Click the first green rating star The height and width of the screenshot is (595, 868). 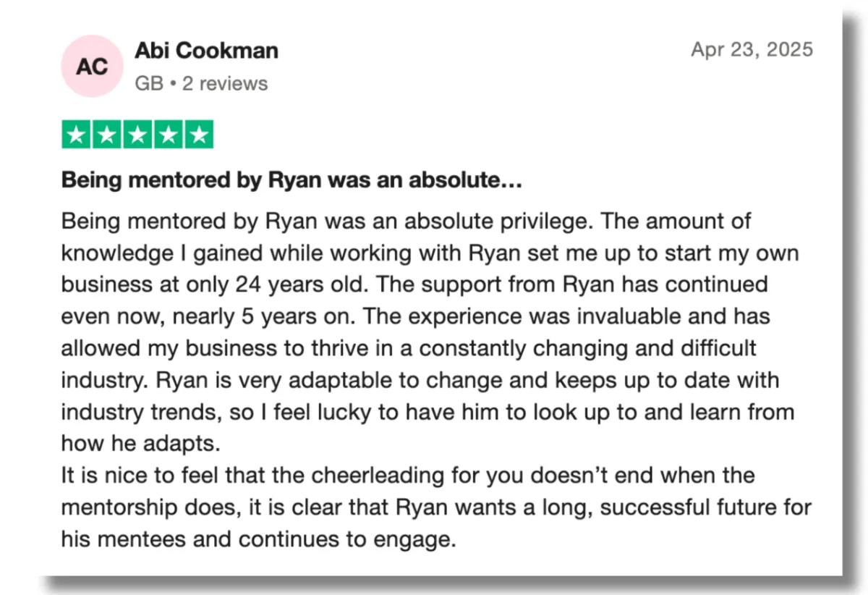pyautogui.click(x=76, y=135)
